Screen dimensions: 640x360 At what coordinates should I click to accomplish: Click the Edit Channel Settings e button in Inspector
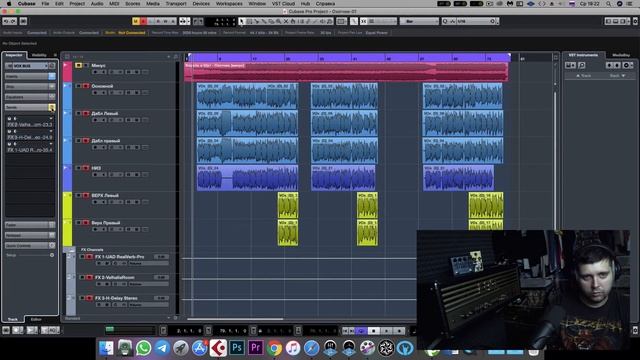click(52, 66)
